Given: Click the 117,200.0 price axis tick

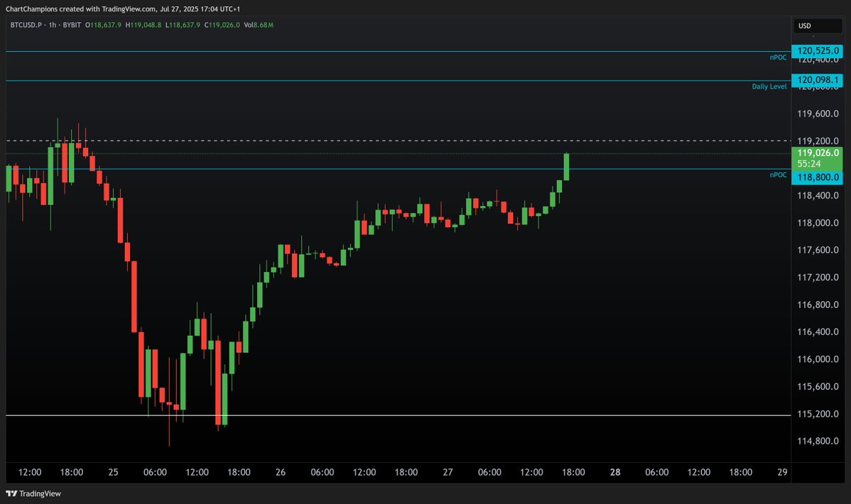Looking at the screenshot, I should click(818, 278).
